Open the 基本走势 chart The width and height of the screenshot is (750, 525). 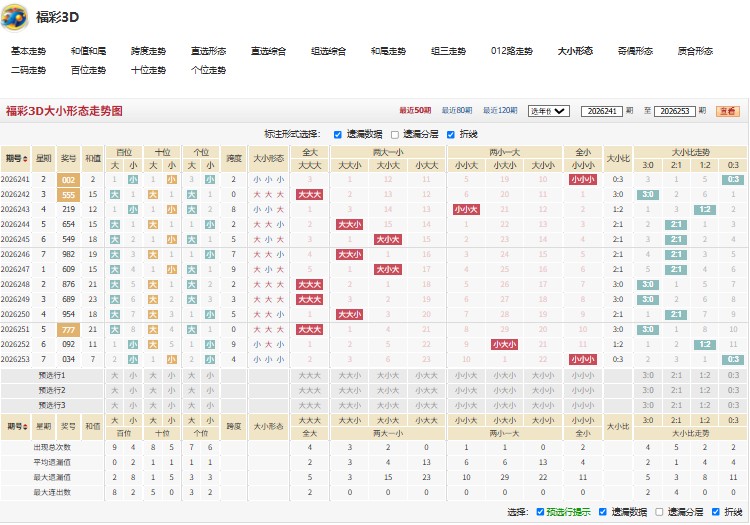[x=28, y=51]
